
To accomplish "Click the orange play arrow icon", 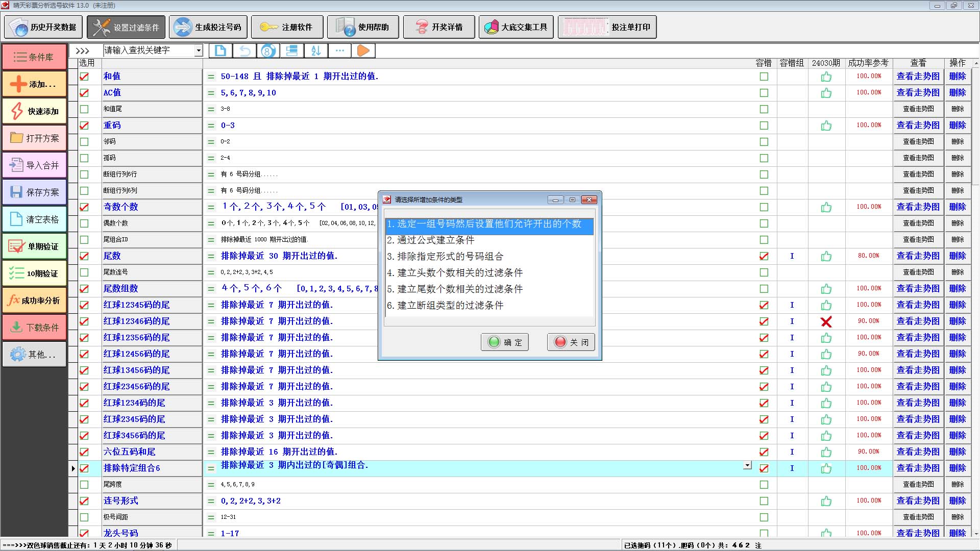I will pyautogui.click(x=363, y=51).
